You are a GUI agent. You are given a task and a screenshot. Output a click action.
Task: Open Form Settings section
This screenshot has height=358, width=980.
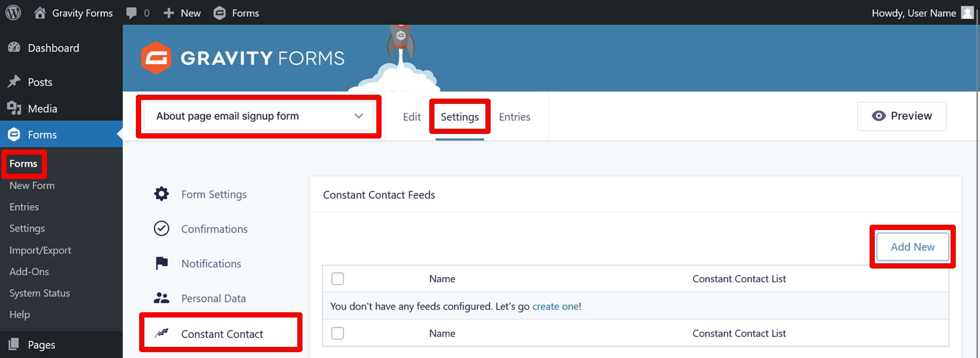click(214, 194)
